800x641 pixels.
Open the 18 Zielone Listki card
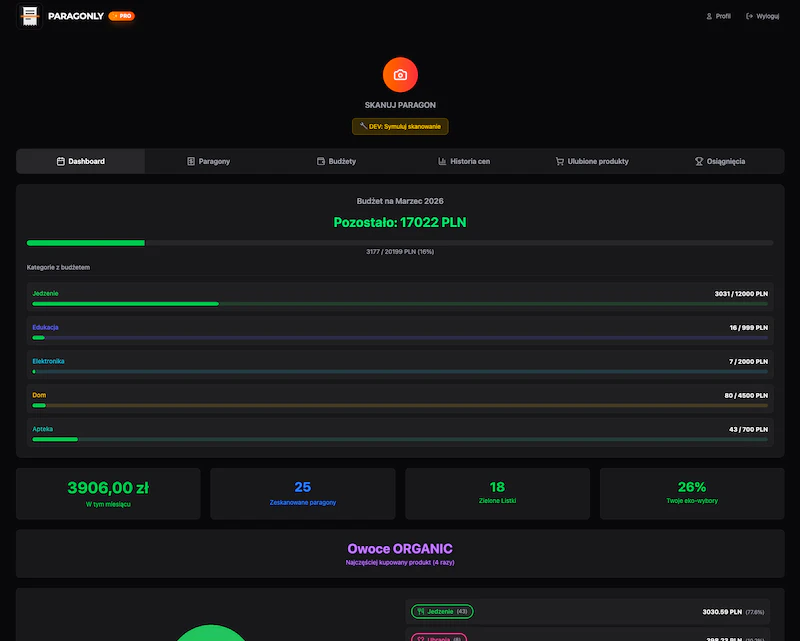pos(497,494)
